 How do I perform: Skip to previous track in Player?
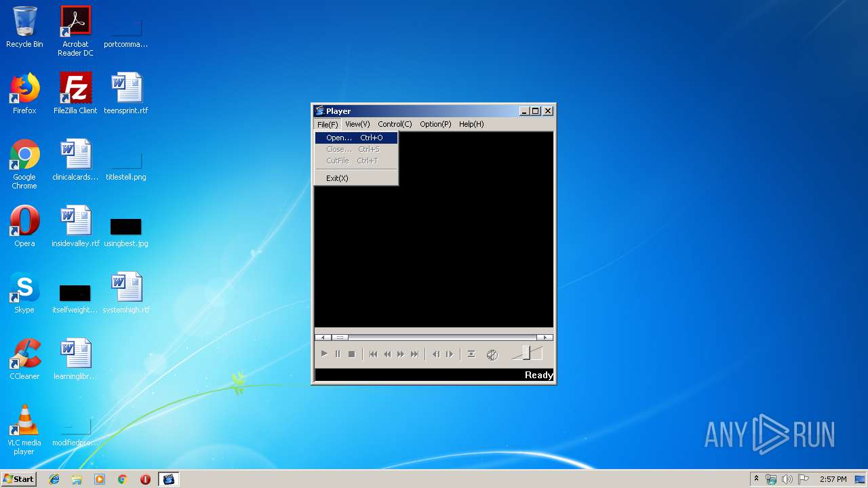[x=373, y=354]
